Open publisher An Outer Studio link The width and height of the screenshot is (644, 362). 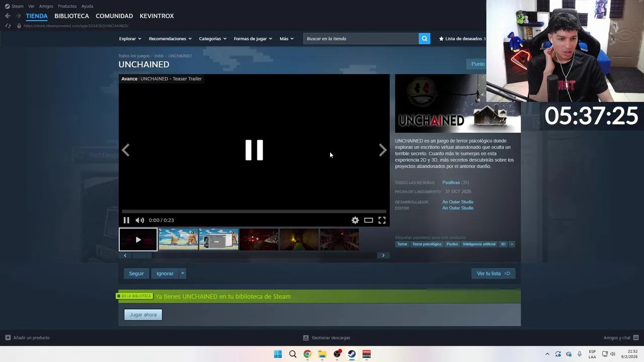(458, 208)
